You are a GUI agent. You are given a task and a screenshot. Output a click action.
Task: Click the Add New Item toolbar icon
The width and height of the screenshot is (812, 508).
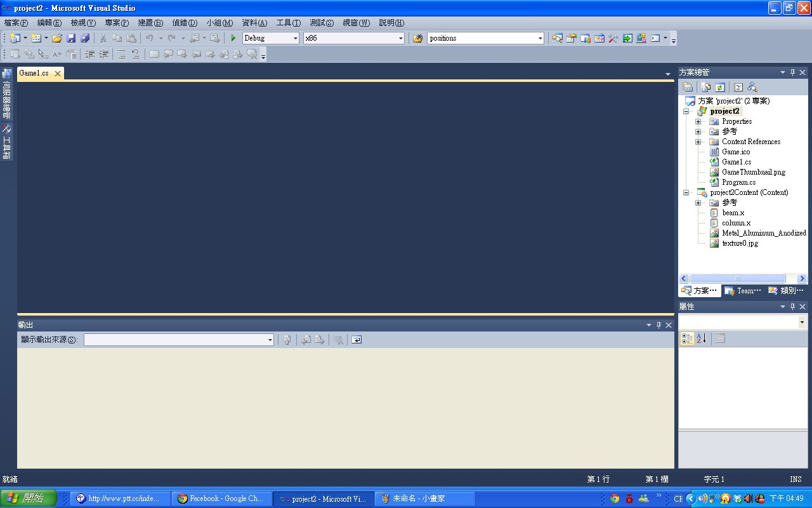coord(36,38)
